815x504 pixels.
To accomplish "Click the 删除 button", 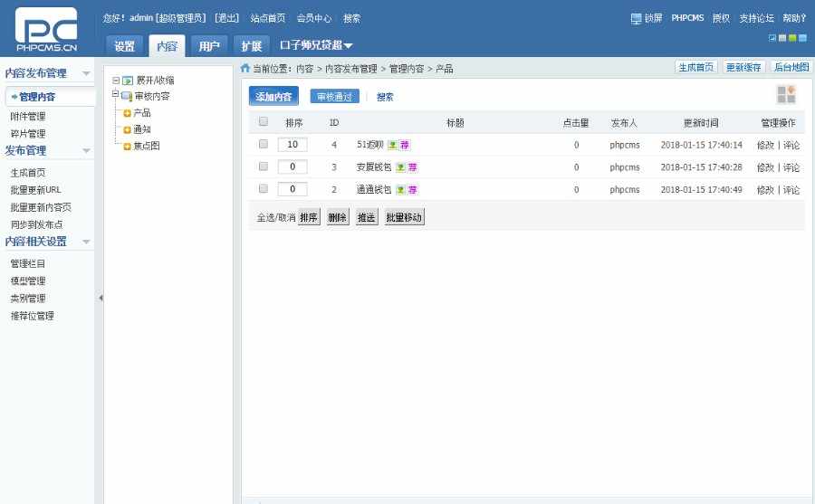I will click(338, 217).
